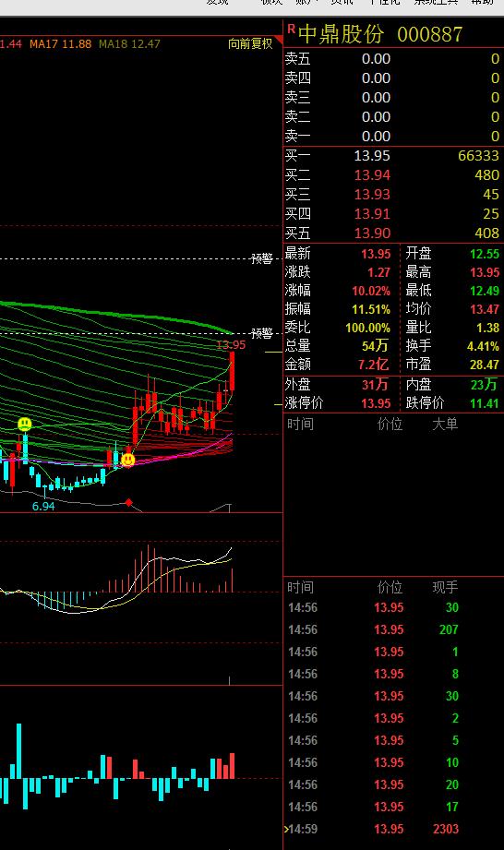Toggle the 向前复权 adjustment setting
Image resolution: width=504 pixels, height=850 pixels.
250,44
